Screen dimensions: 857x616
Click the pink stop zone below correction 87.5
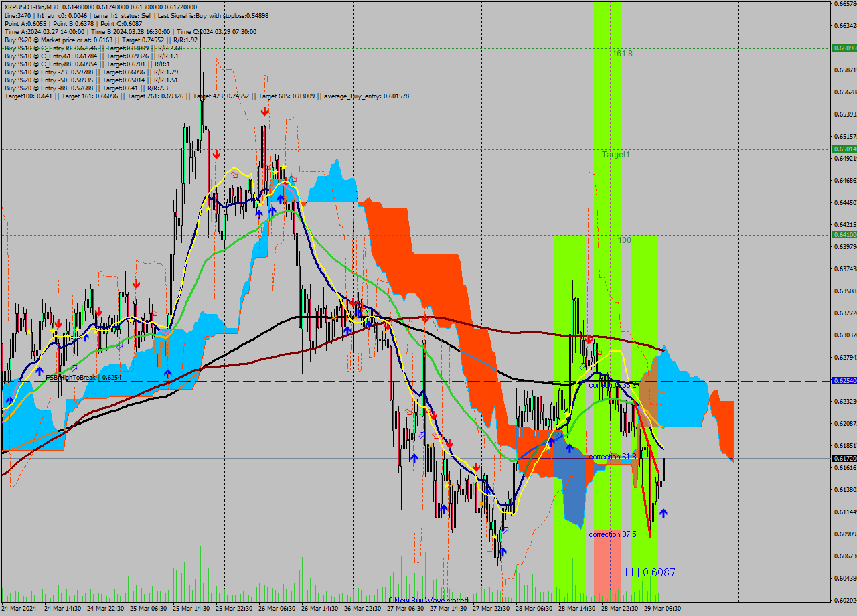607,566
